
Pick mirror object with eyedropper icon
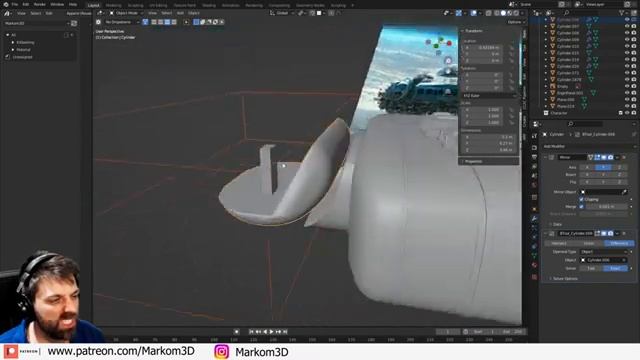tap(624, 192)
